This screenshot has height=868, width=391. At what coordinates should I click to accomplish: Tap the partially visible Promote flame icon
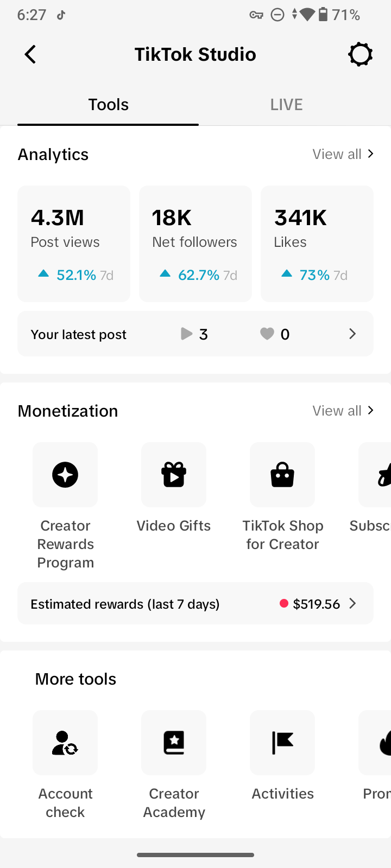pyautogui.click(x=375, y=743)
